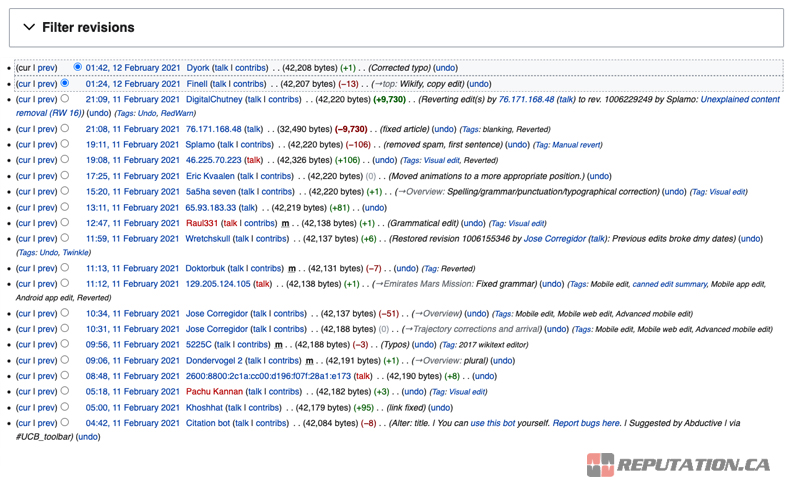Open the Jose Corregidor link in Wretchskull's summary
792x494 pixels.
pyautogui.click(x=554, y=239)
